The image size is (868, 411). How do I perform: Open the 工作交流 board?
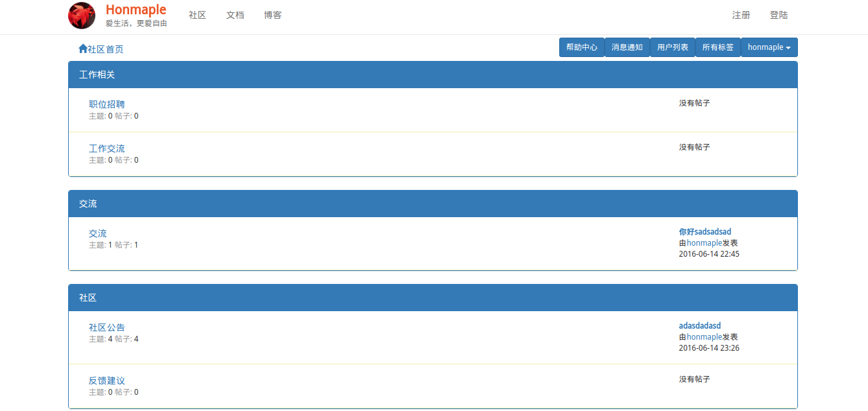107,148
